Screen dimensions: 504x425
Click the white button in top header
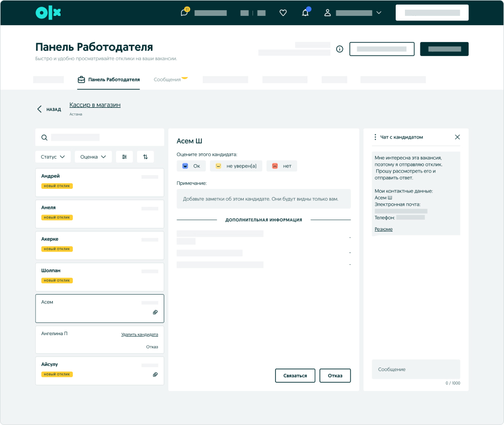click(432, 13)
